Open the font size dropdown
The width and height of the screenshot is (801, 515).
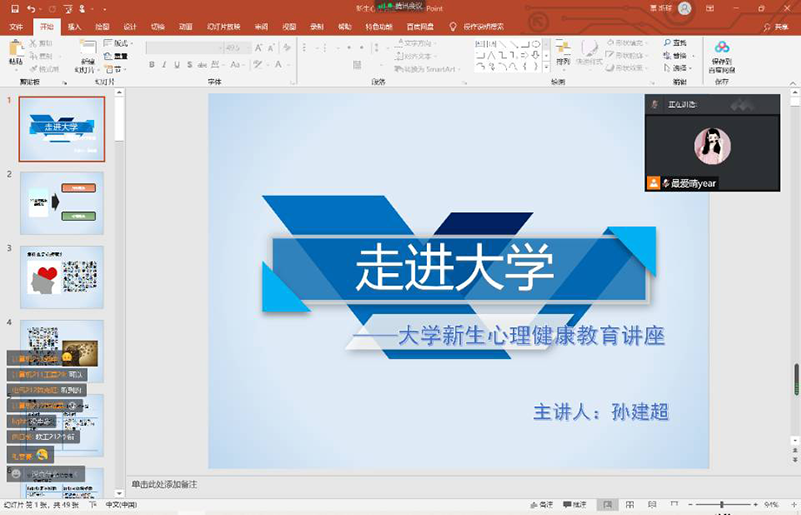247,47
